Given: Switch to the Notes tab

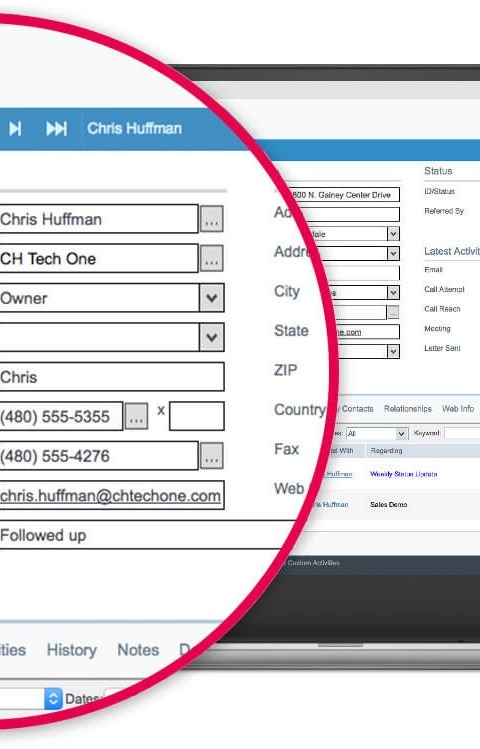Looking at the screenshot, I should pos(138,650).
